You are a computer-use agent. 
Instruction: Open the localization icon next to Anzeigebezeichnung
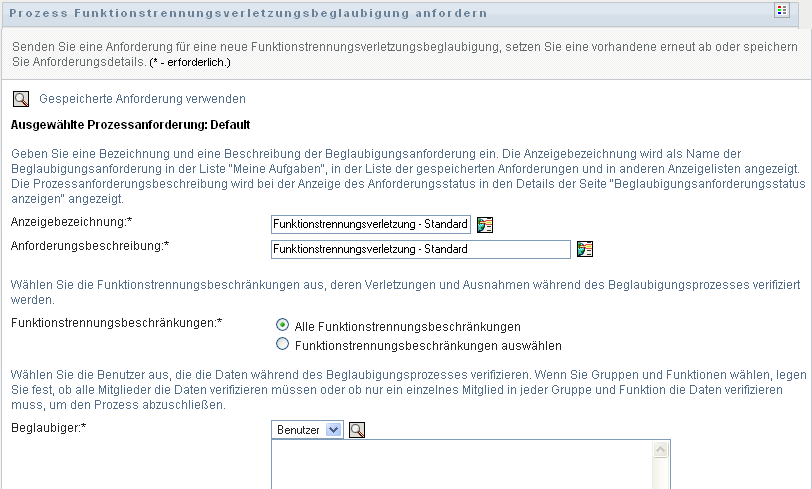click(485, 225)
